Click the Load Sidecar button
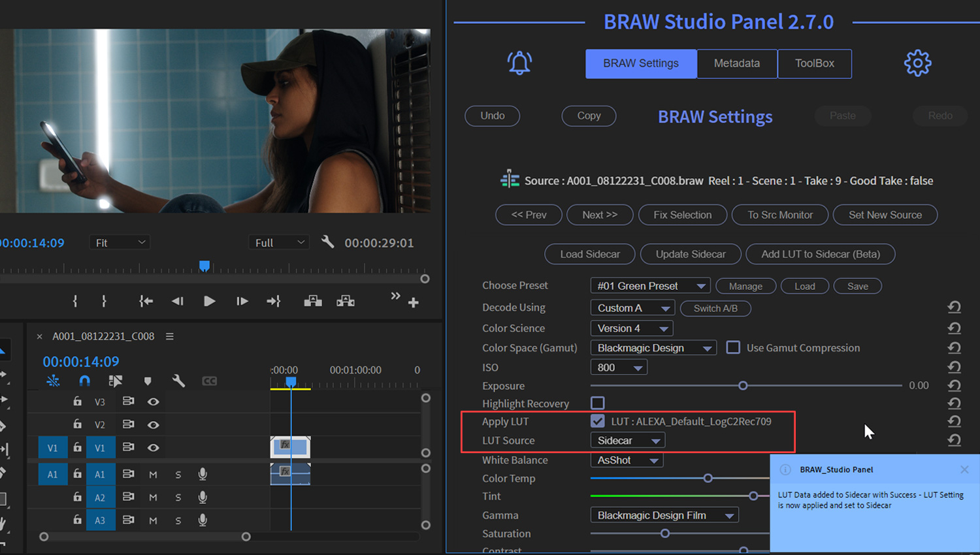The width and height of the screenshot is (980, 555). click(x=589, y=254)
